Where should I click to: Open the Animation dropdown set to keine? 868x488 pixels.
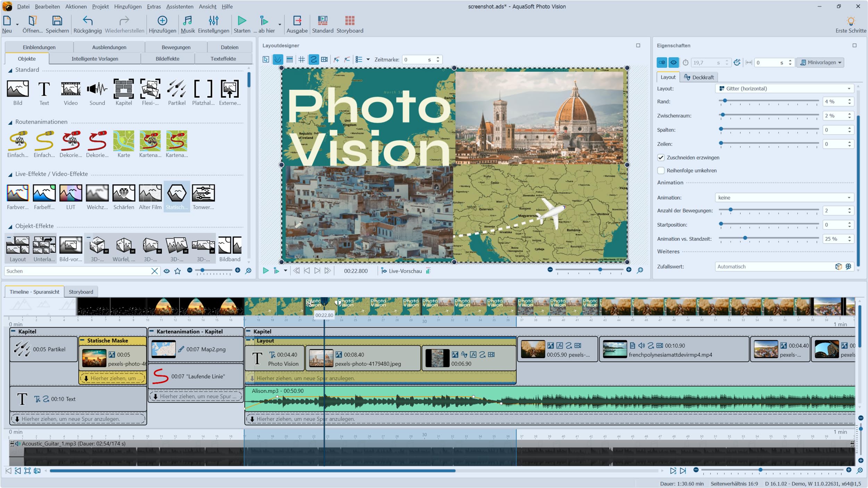(784, 197)
